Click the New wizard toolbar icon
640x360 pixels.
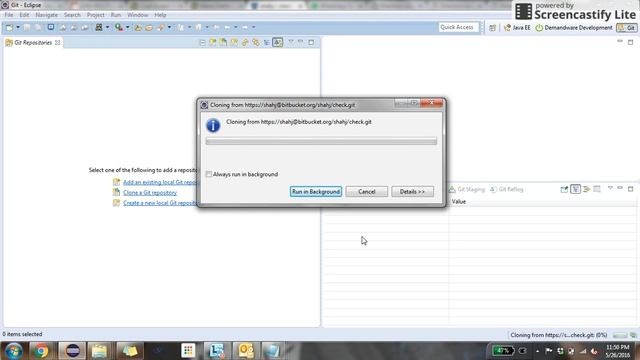click(x=9, y=27)
